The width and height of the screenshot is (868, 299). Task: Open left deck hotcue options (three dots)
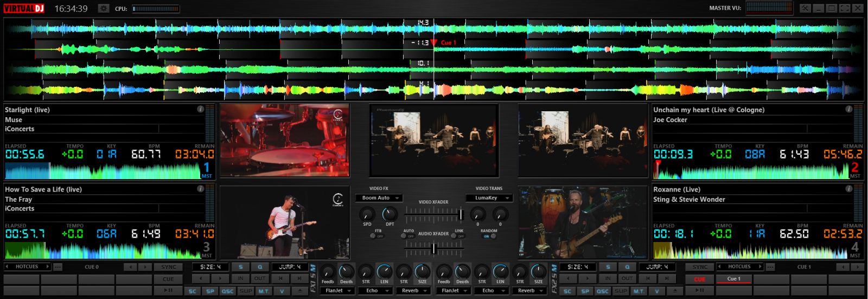[58, 267]
